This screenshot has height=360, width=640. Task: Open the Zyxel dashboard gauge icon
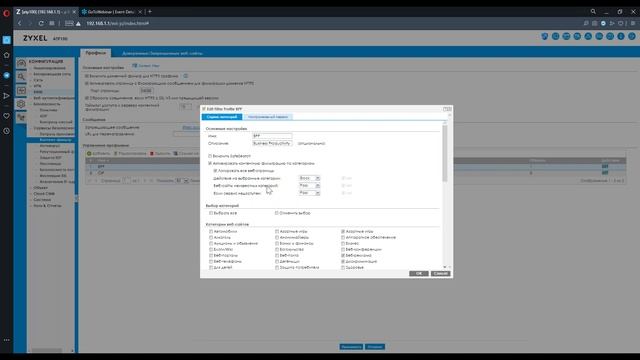pyautogui.click(x=21, y=63)
